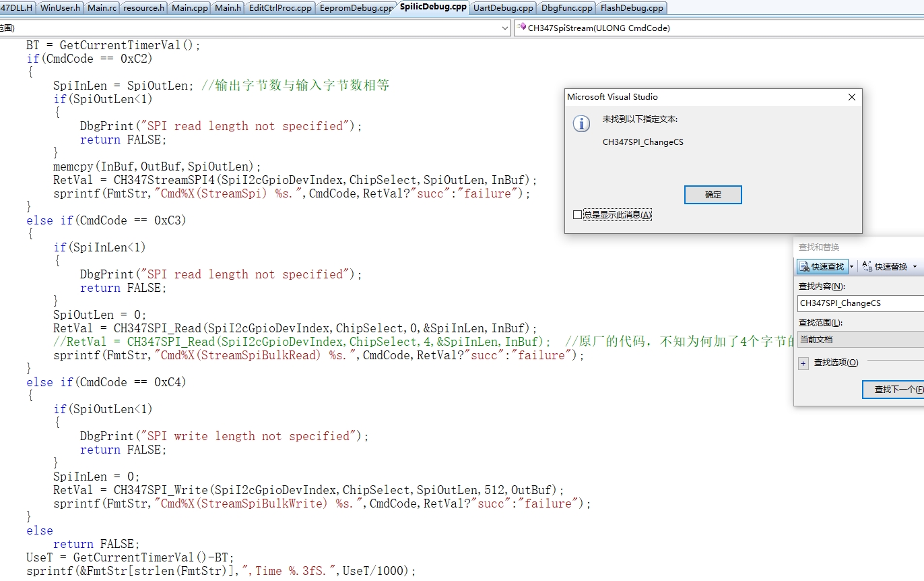Open the 查找范围 combo box showing 当前文档
This screenshot has height=581, width=924.
[x=861, y=340]
